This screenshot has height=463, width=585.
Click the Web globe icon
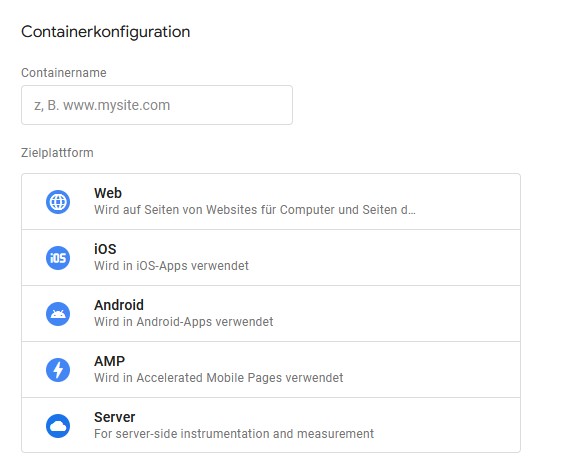click(58, 202)
